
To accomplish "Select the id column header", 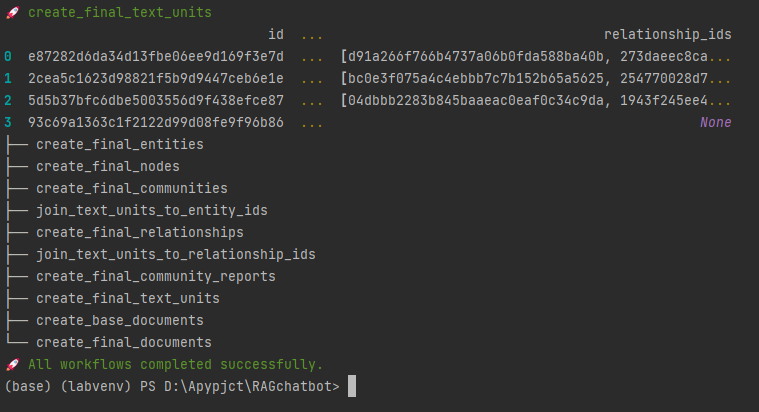I will [276, 34].
